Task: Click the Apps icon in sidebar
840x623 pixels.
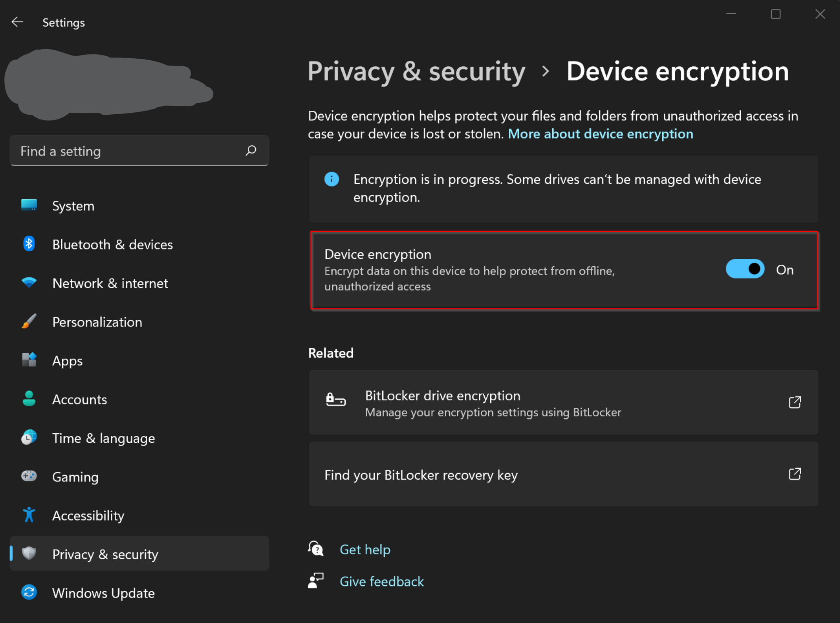Action: click(29, 360)
